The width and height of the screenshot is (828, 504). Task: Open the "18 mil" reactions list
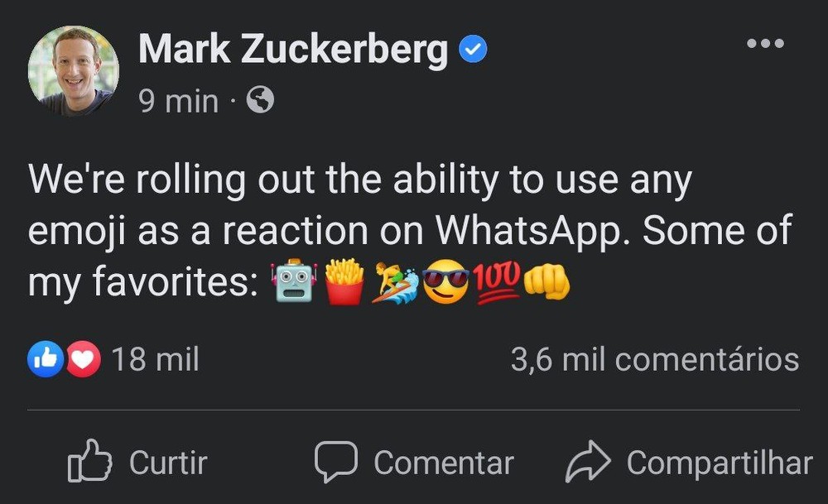[155, 360]
